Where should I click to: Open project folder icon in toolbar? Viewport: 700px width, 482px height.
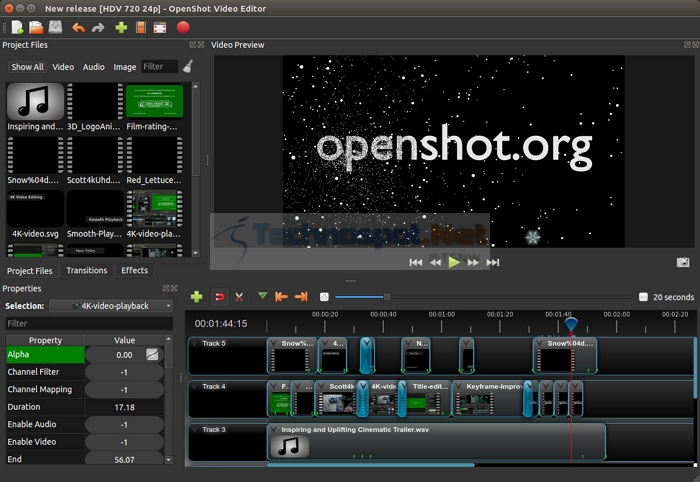click(36, 28)
